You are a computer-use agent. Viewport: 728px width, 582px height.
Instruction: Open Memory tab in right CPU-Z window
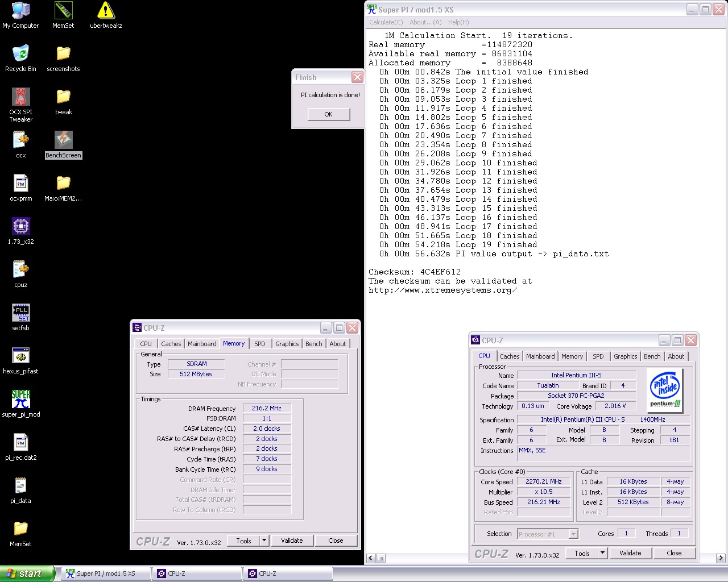pyautogui.click(x=572, y=356)
